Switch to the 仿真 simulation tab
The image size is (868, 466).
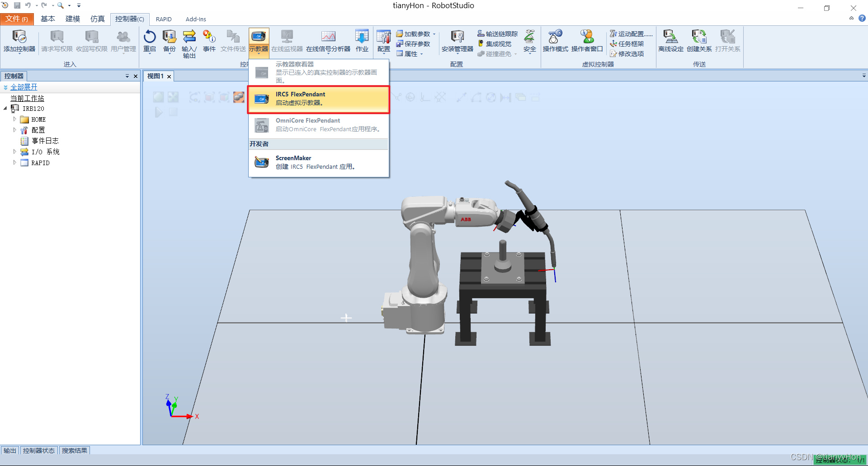(98, 19)
